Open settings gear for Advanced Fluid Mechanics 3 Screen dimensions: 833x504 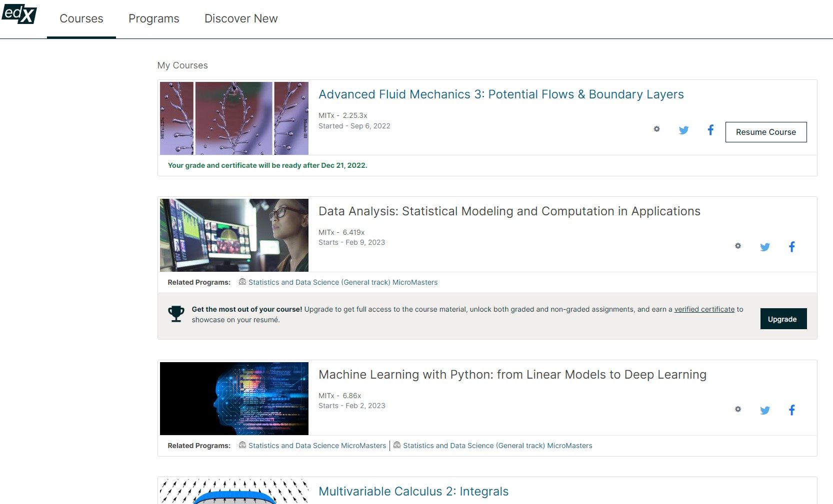click(656, 129)
